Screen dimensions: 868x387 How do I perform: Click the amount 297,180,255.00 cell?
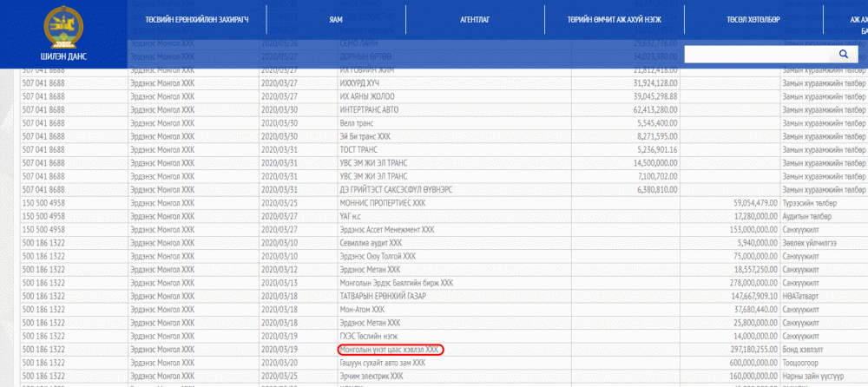pos(731,350)
